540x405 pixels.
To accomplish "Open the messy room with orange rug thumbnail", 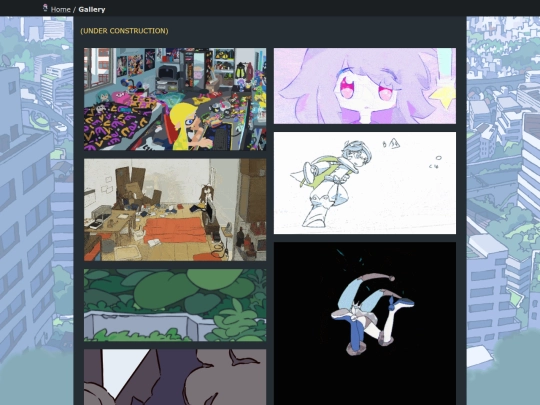I will (175, 210).
